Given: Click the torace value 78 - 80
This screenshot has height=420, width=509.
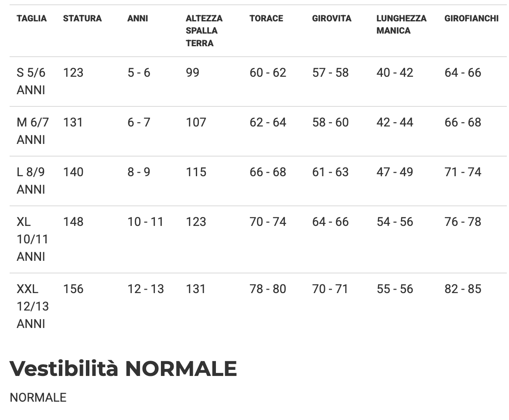Looking at the screenshot, I should tap(268, 289).
